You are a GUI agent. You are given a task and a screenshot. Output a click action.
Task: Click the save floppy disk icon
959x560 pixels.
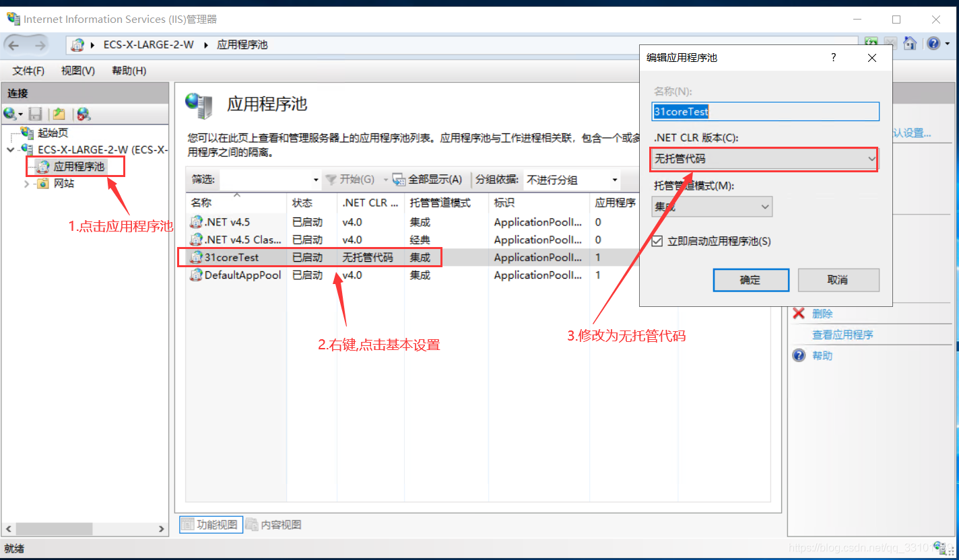pyautogui.click(x=35, y=114)
